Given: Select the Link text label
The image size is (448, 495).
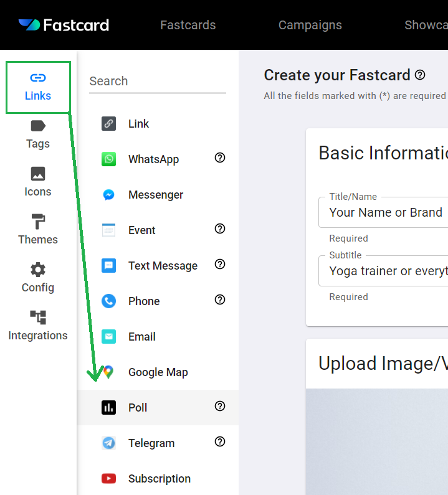Looking at the screenshot, I should tap(139, 124).
